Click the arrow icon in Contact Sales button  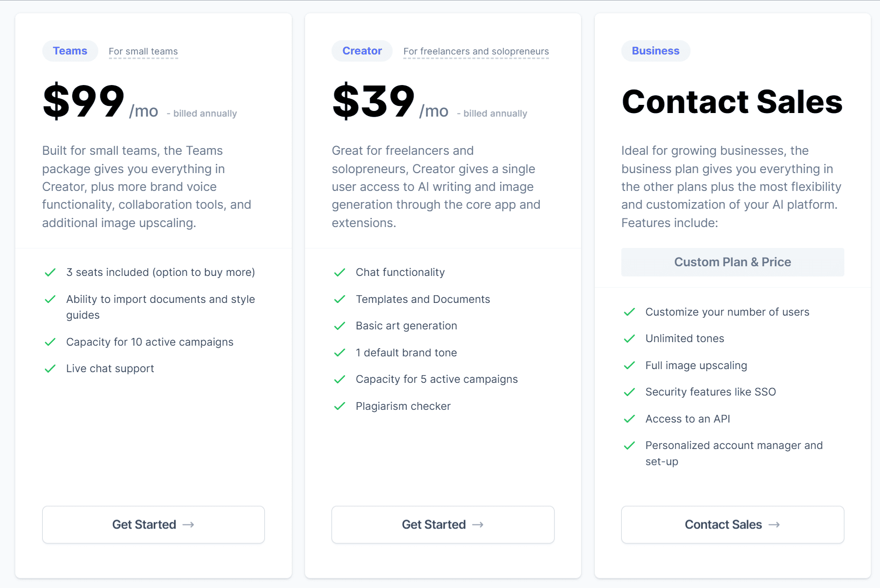(x=774, y=525)
